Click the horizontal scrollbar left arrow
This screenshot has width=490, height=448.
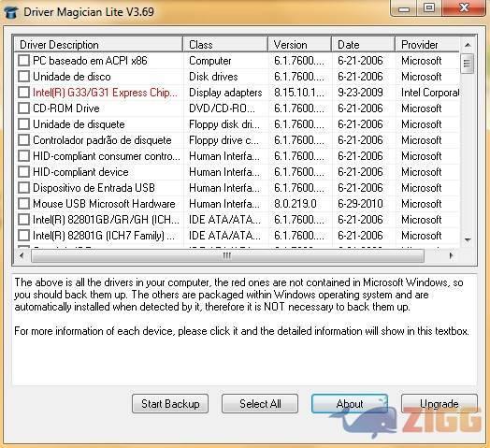pyautogui.click(x=22, y=255)
